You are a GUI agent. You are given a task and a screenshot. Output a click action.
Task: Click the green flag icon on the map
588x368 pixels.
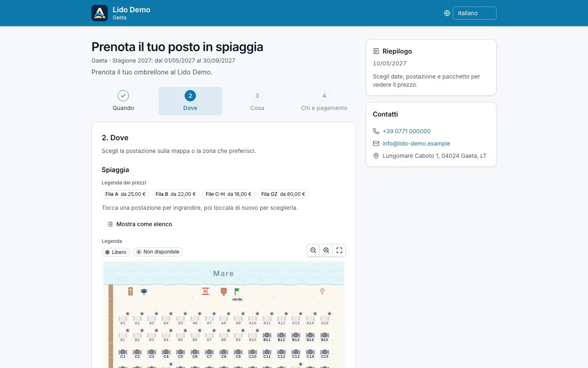237,291
